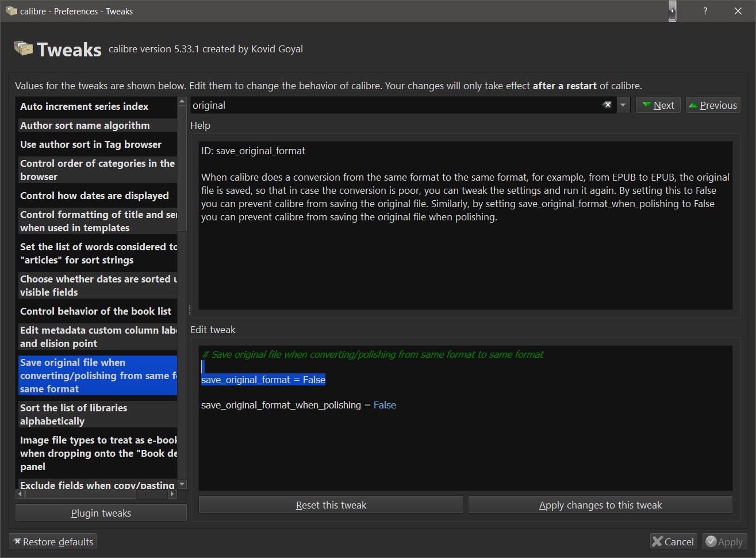756x558 pixels.
Task: Select 'Image file types to treat as e-books' tweak
Action: (x=98, y=453)
